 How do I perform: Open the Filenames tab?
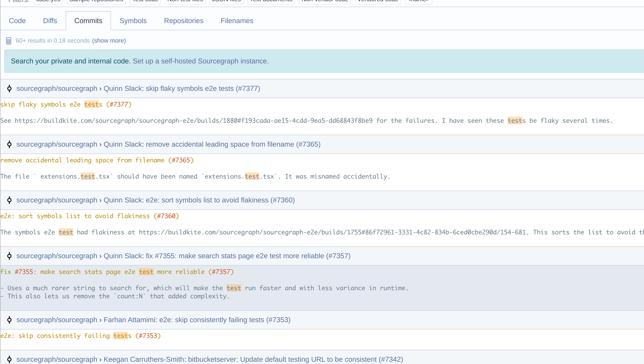237,21
